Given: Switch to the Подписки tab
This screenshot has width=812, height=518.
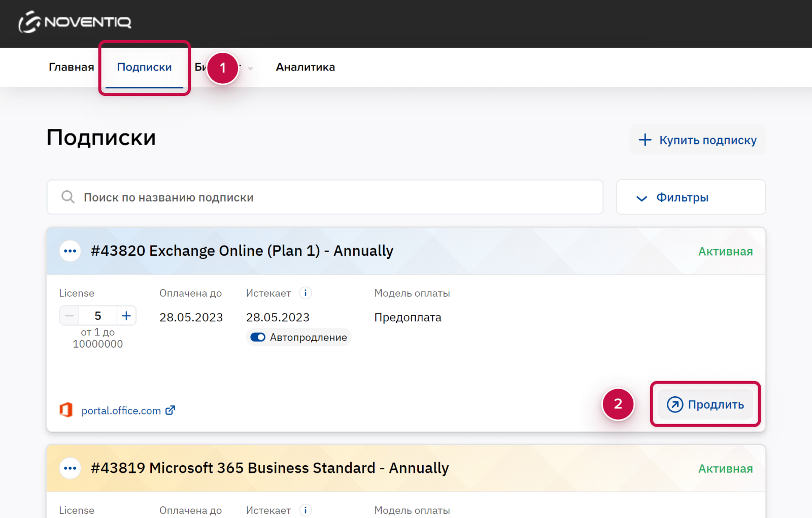Looking at the screenshot, I should coord(144,67).
